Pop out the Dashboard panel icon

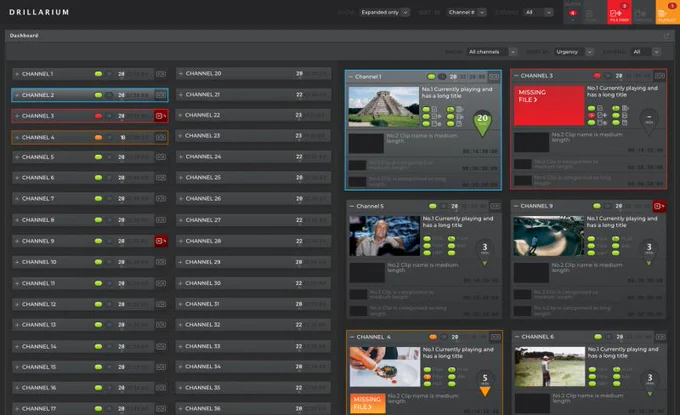click(667, 36)
